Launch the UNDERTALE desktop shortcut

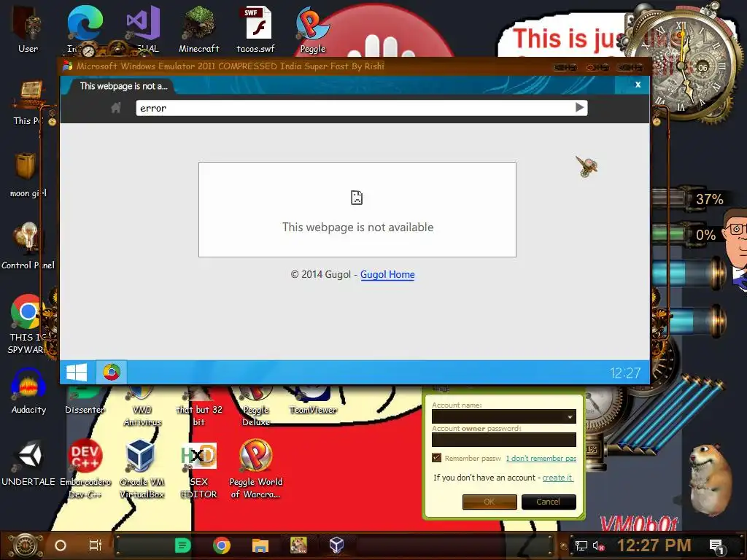tap(28, 463)
